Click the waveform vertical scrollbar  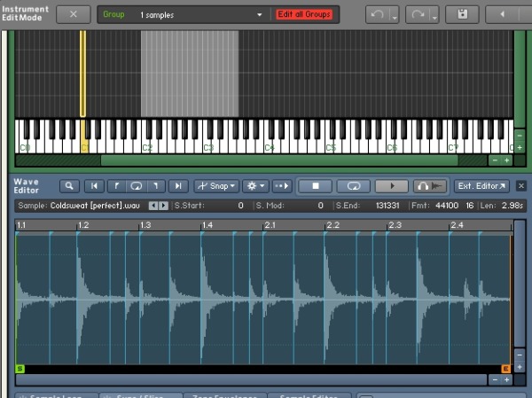(x=520, y=283)
